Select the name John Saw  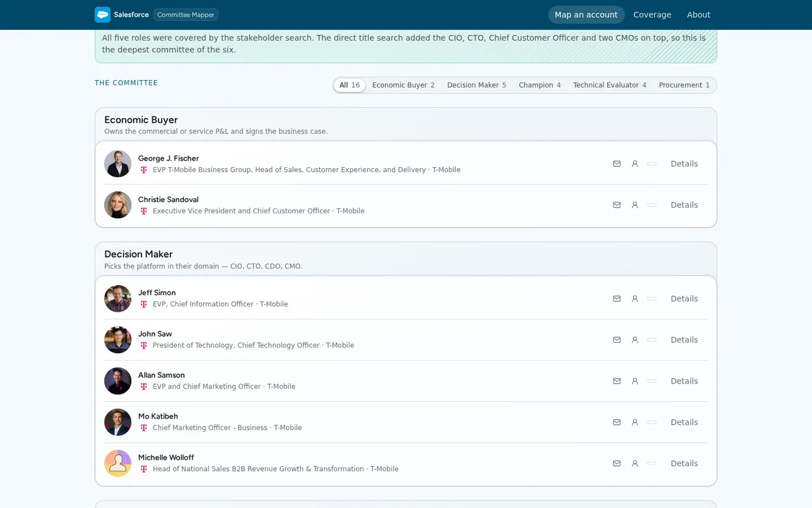tap(155, 334)
